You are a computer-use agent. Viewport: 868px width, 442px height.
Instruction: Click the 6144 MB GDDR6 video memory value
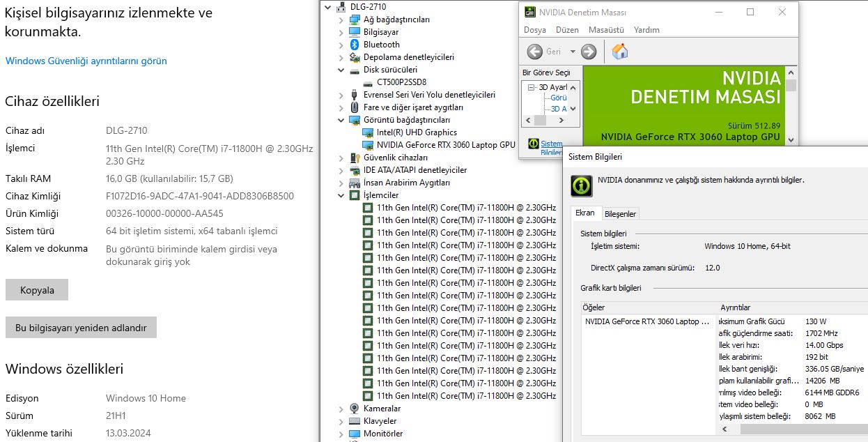(x=832, y=393)
